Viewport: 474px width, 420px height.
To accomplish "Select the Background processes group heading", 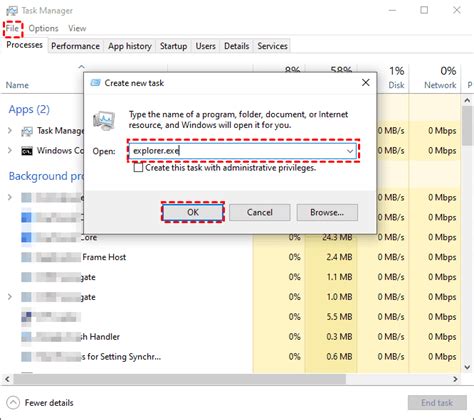I will [x=47, y=176].
